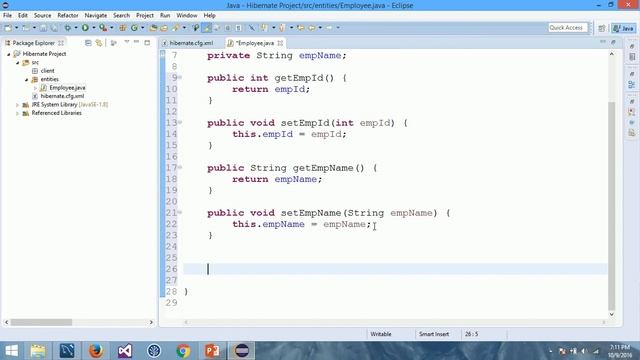Open the Outline view from right trim
This screenshot has width=640, height=360.
pos(631,84)
